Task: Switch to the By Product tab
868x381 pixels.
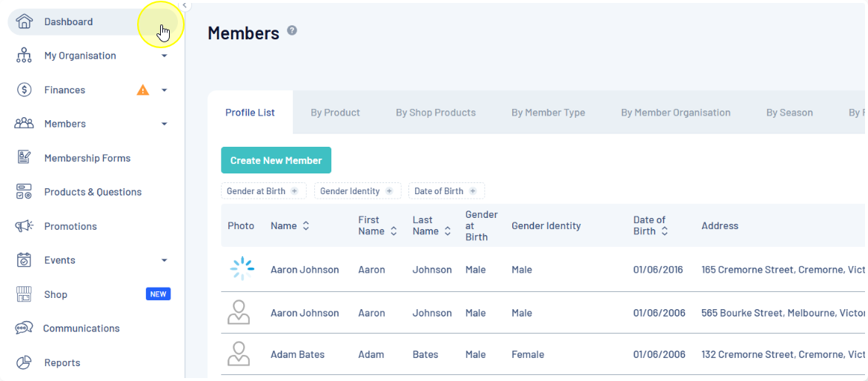Action: pyautogui.click(x=335, y=113)
